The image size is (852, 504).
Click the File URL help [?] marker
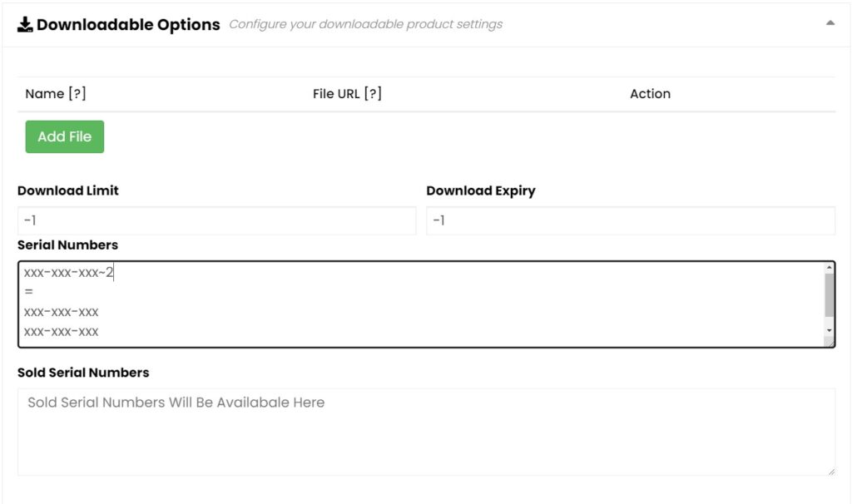click(x=373, y=93)
